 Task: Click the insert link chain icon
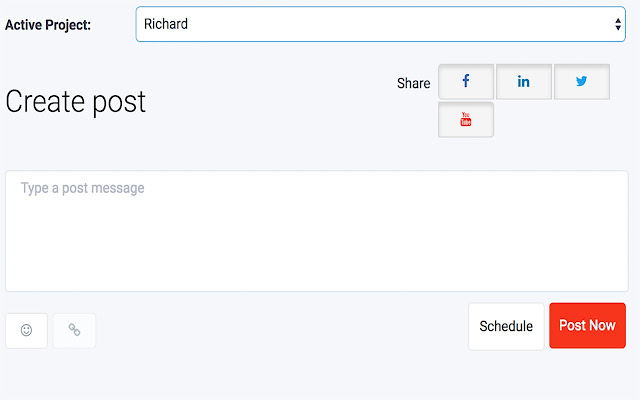(74, 330)
